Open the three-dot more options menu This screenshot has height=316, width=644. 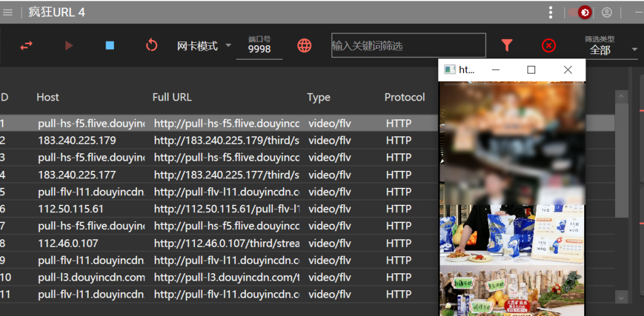551,13
